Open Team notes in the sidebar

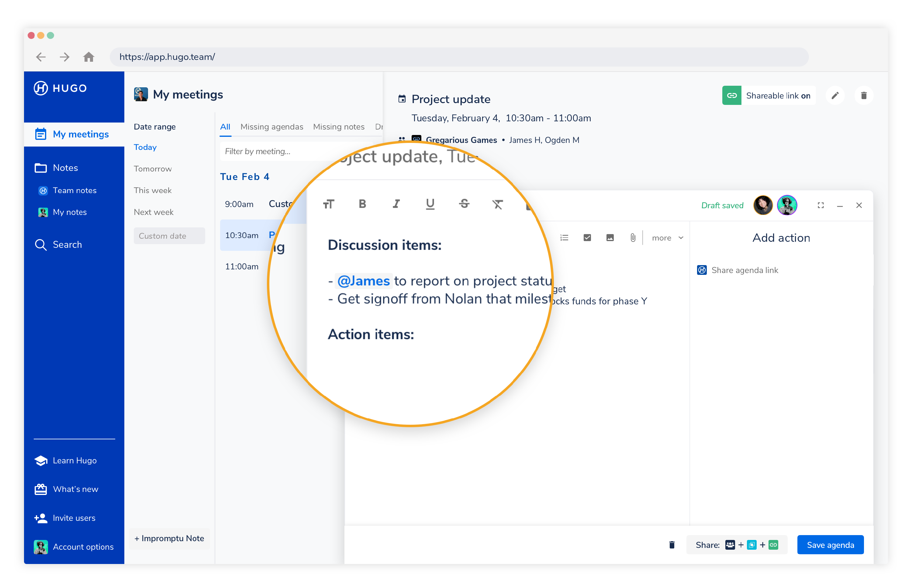(74, 190)
